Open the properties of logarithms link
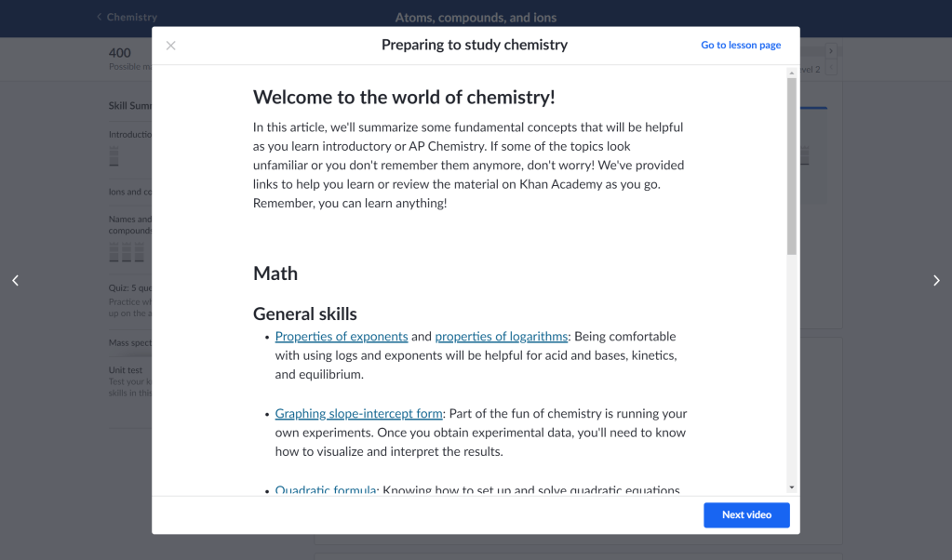The image size is (952, 560). tap(502, 337)
